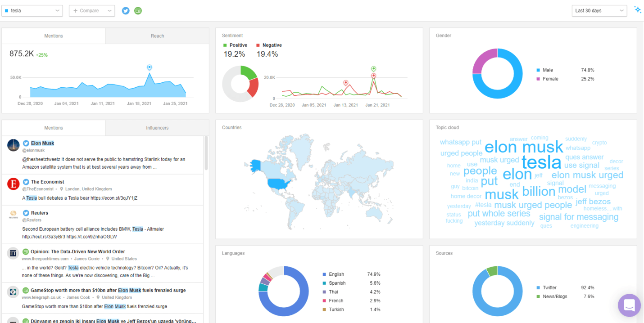Switch to the Reach tab
Viewport: 644px width, 323px height.
tap(157, 36)
